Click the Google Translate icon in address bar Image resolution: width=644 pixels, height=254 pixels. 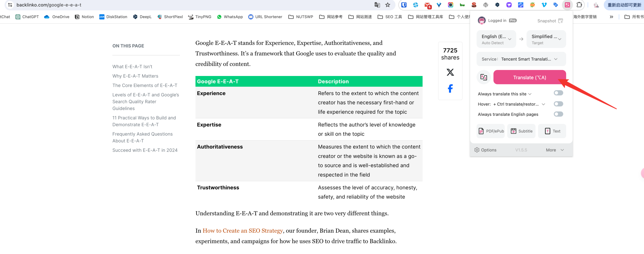pyautogui.click(x=377, y=5)
